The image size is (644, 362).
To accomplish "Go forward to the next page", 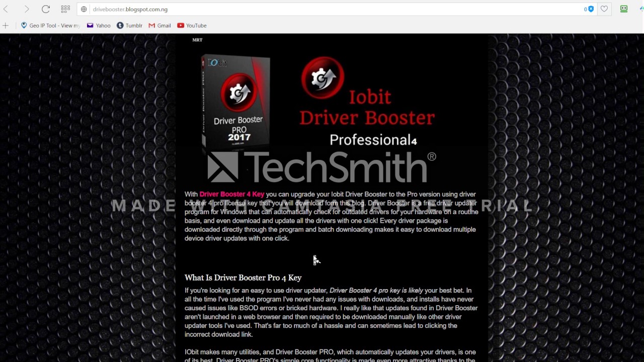I will (x=26, y=9).
